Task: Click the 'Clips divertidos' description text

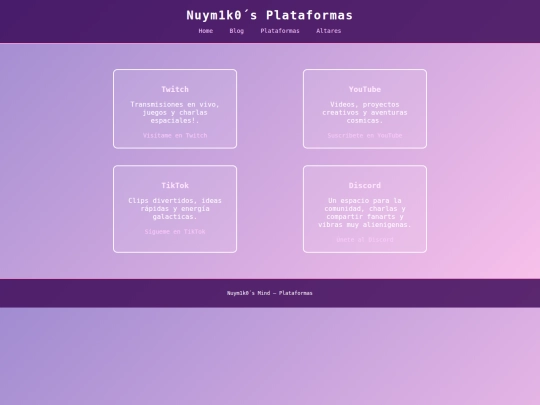Action: point(175,208)
